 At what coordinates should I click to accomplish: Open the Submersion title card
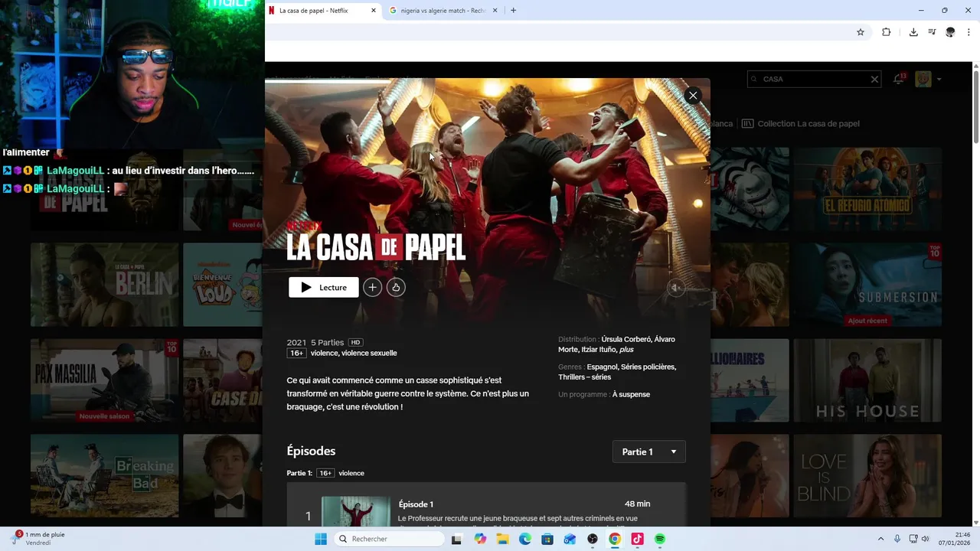867,285
